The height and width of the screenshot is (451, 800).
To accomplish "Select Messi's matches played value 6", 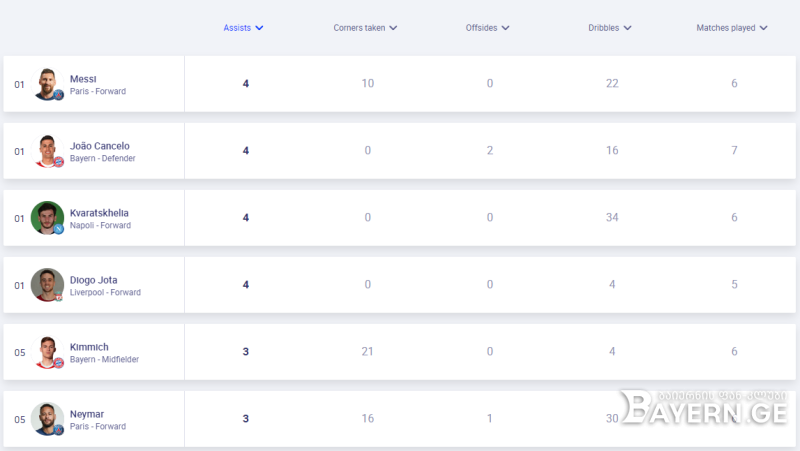I will tap(734, 83).
